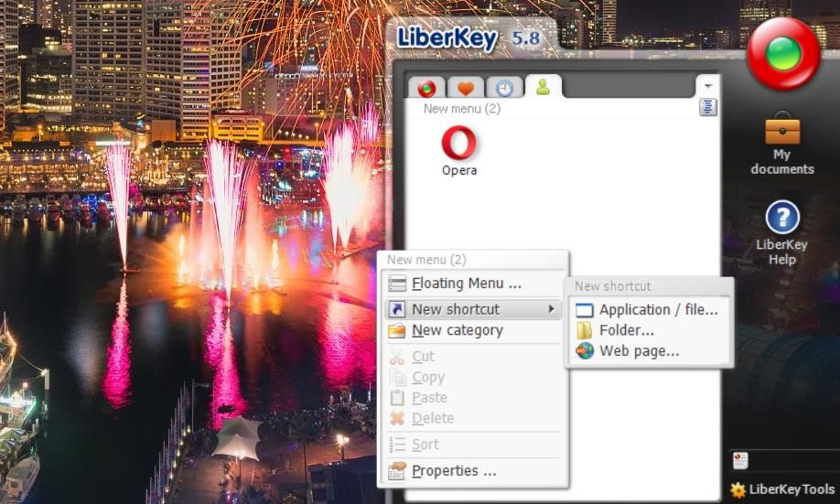Choose New category from context menu
This screenshot has width=840, height=504.
[473, 330]
